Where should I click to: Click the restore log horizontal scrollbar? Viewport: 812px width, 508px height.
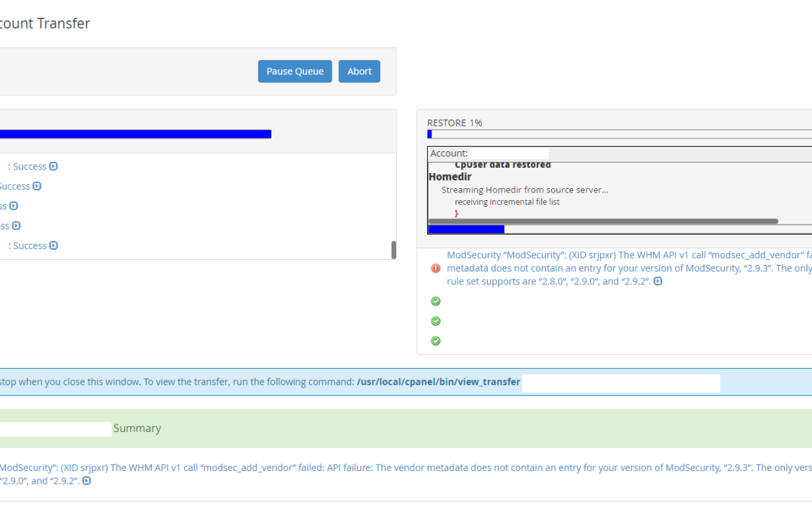click(603, 221)
